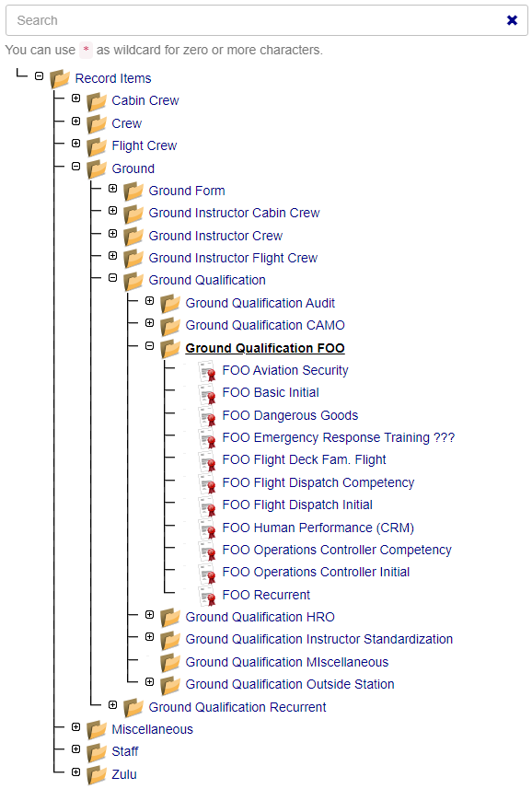Select FOO Operations Controller Initial item
Screen dimensions: 532x789
(x=316, y=572)
